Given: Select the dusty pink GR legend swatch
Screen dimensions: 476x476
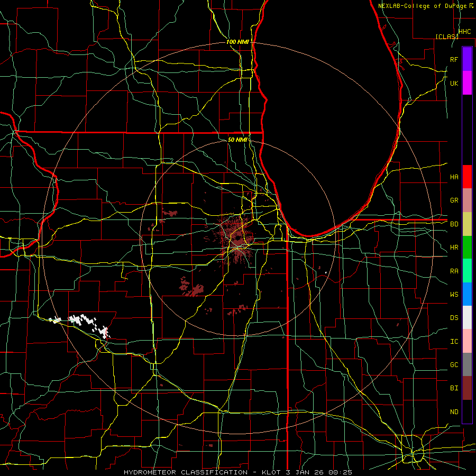Looking at the screenshot, I should [x=467, y=200].
